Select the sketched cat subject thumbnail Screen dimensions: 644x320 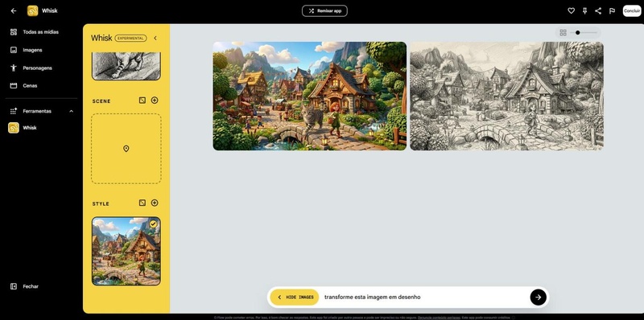pos(126,66)
